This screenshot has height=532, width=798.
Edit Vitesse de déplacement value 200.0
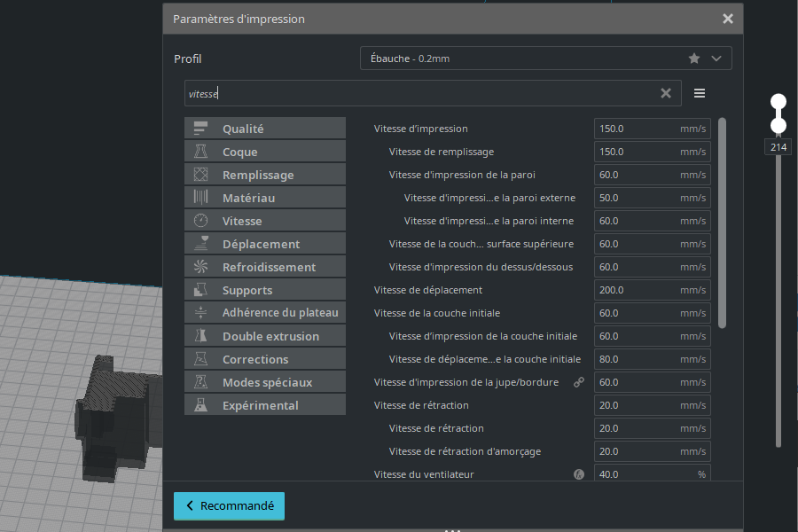coord(652,290)
